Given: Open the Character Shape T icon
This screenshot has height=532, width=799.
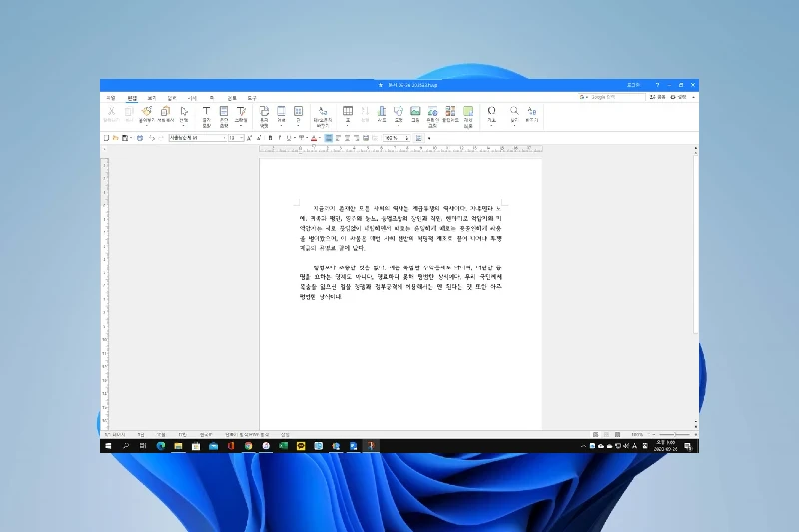Looking at the screenshot, I should (206, 111).
